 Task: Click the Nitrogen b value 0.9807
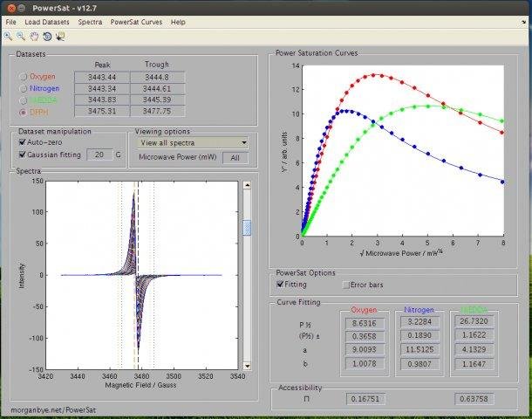tap(419, 364)
